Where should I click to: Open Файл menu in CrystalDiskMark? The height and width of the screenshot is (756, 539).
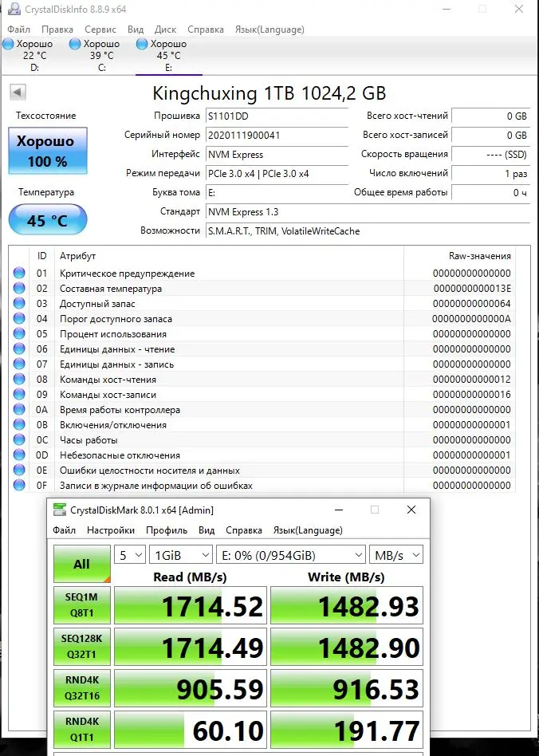click(64, 530)
